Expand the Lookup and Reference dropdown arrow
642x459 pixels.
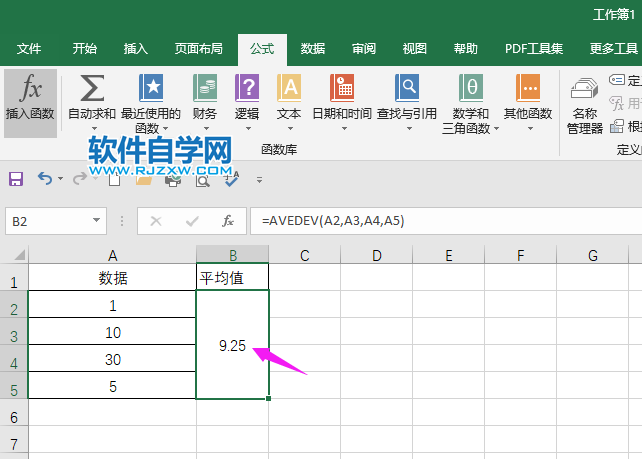(x=409, y=129)
